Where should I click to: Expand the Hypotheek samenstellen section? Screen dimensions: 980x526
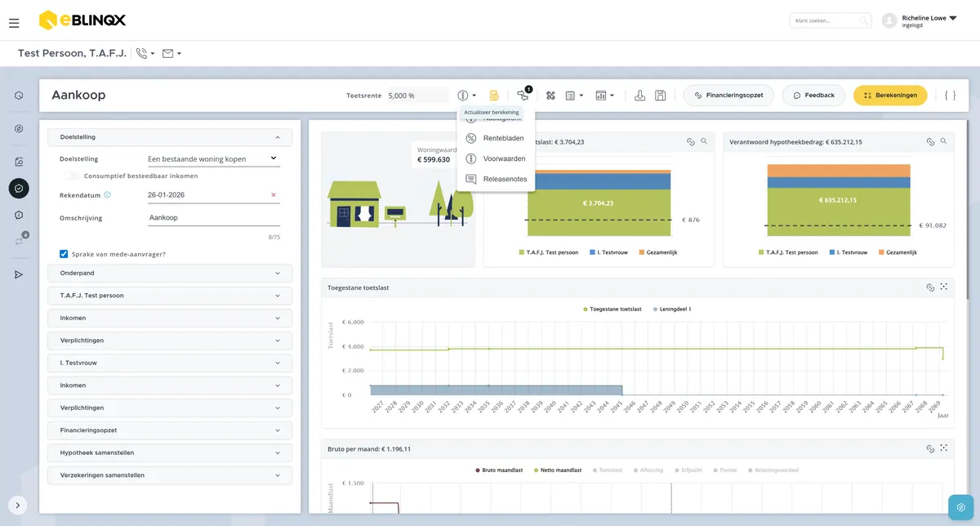click(x=170, y=452)
